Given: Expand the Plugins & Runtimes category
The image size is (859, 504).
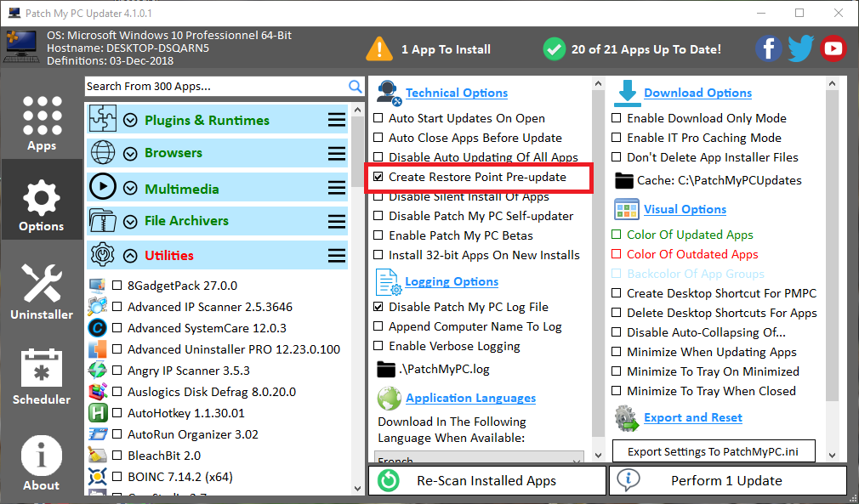Looking at the screenshot, I should click(x=130, y=121).
